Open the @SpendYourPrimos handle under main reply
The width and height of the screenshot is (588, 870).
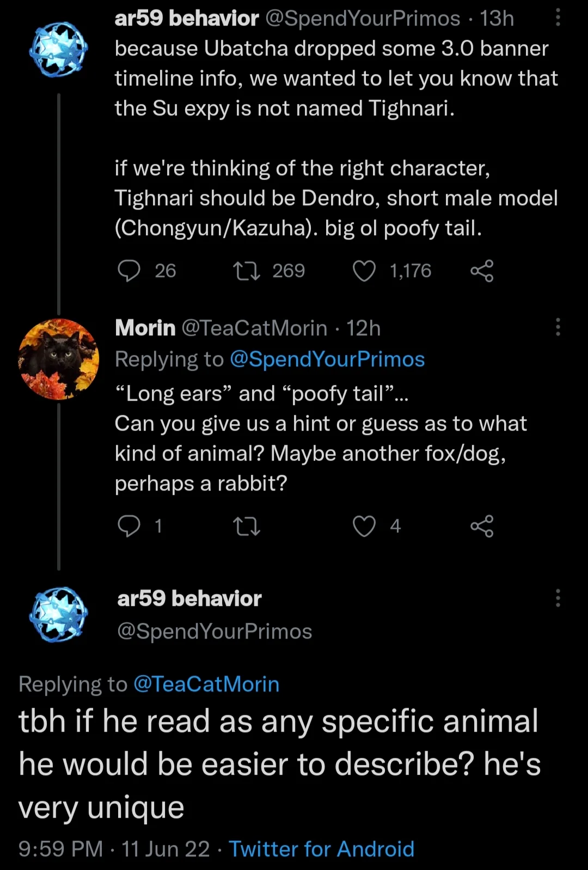[215, 631]
